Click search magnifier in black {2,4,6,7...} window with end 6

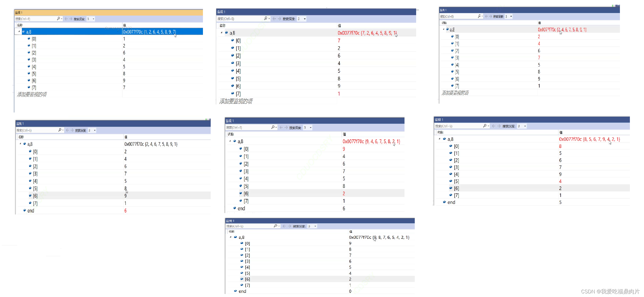60,130
